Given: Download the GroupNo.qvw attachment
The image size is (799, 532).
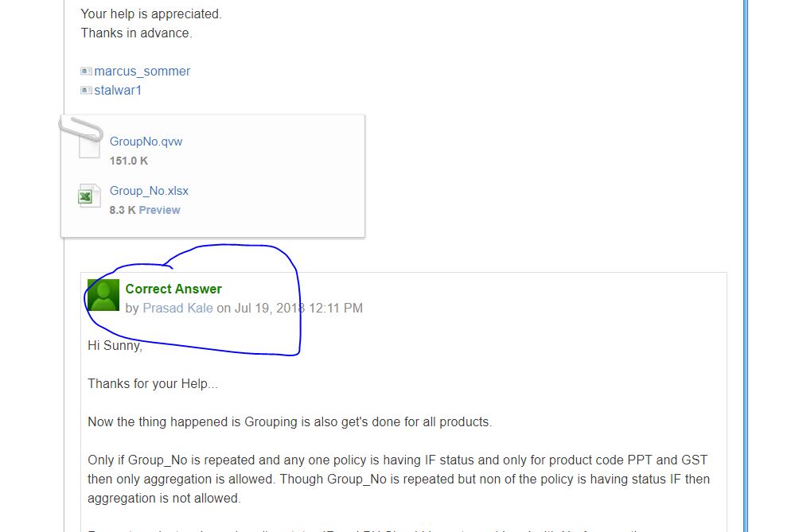Looking at the screenshot, I should (146, 142).
